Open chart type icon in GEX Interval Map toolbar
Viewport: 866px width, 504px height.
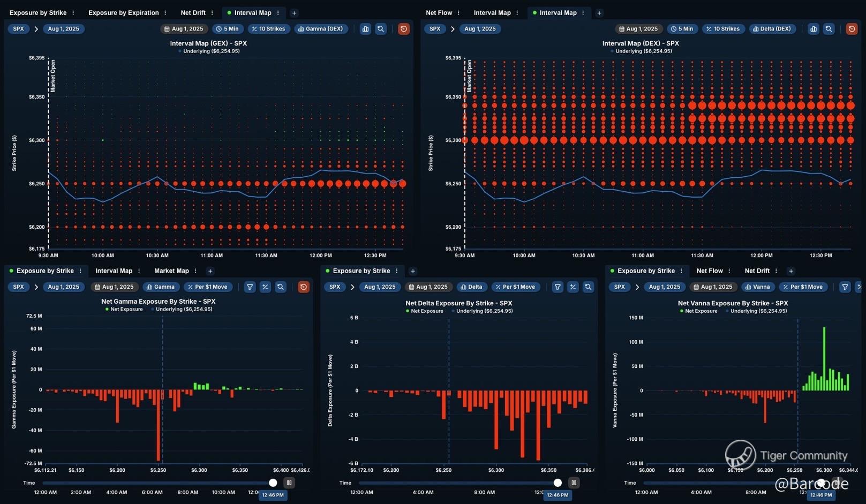365,29
